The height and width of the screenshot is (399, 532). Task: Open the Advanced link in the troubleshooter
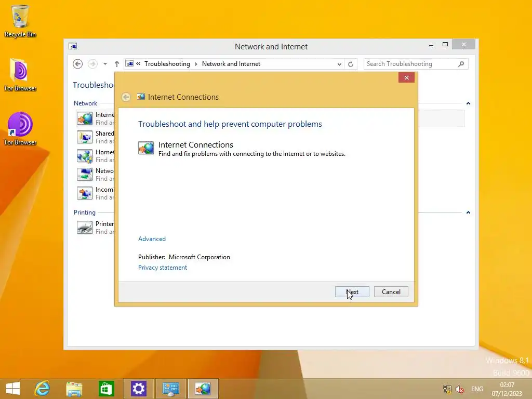(x=152, y=239)
